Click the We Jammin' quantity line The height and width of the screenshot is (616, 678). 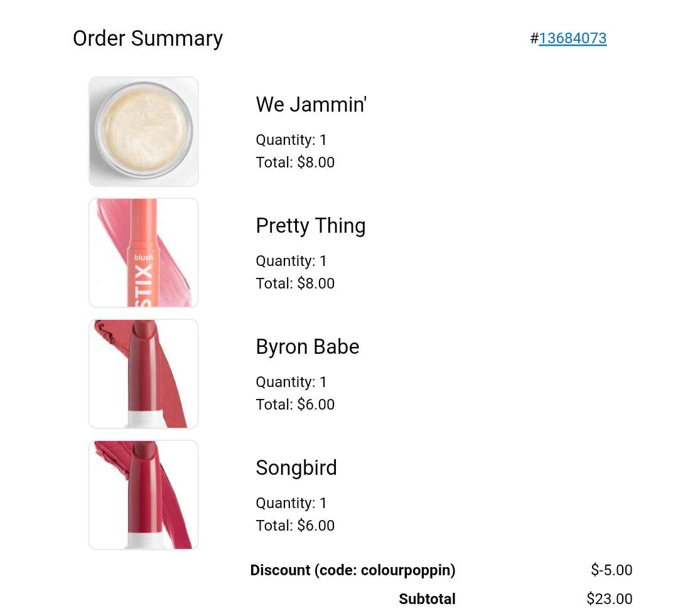[291, 140]
